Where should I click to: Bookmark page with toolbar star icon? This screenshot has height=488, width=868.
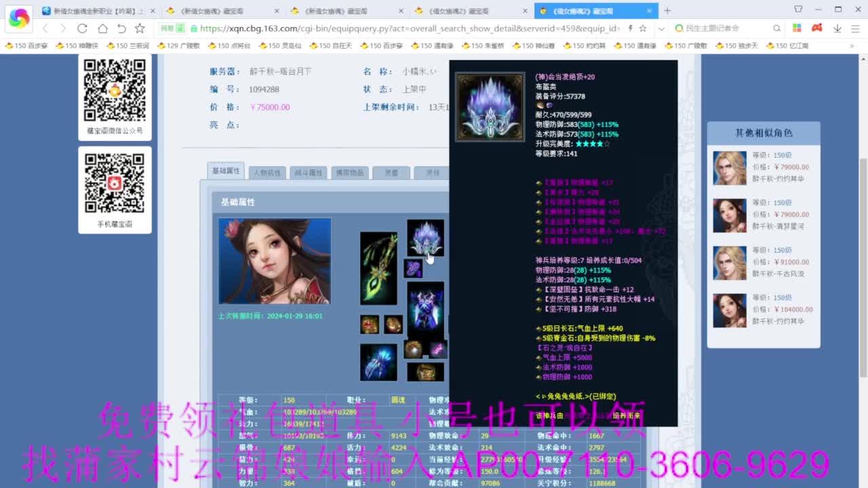coord(140,28)
